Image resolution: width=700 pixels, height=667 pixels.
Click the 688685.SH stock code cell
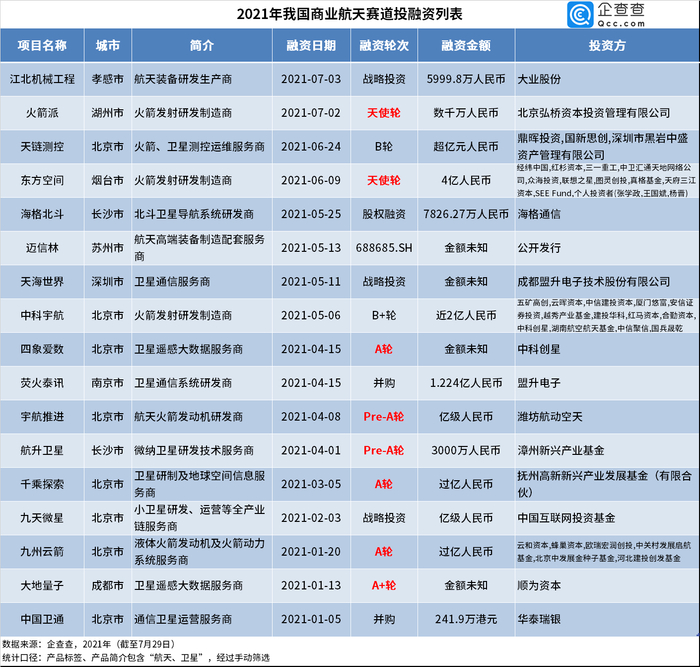(384, 248)
